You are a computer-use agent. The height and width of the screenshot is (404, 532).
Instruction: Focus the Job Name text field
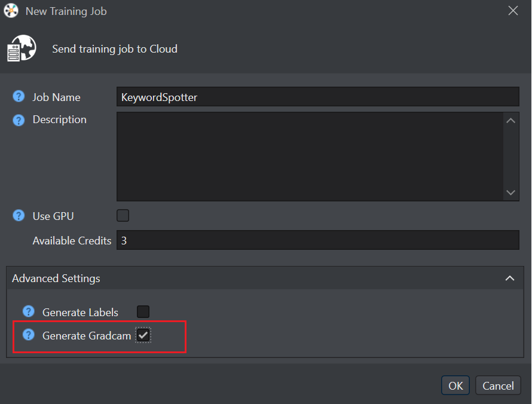pyautogui.click(x=318, y=97)
